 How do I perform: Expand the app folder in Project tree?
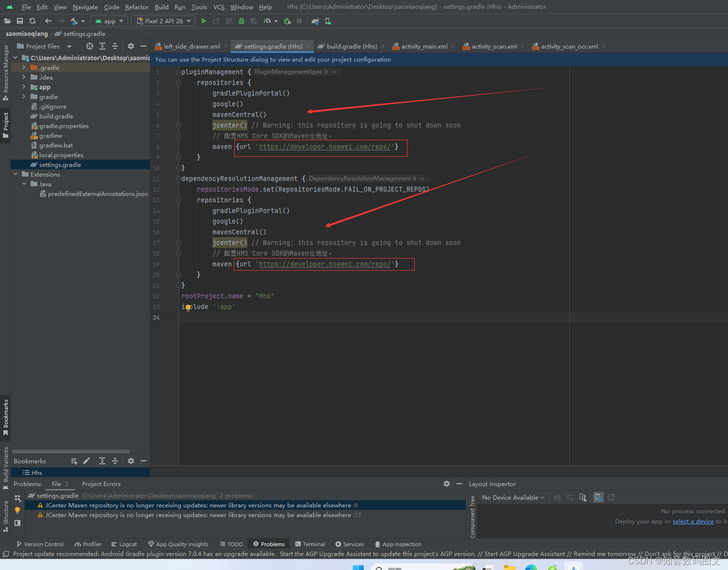tap(23, 87)
